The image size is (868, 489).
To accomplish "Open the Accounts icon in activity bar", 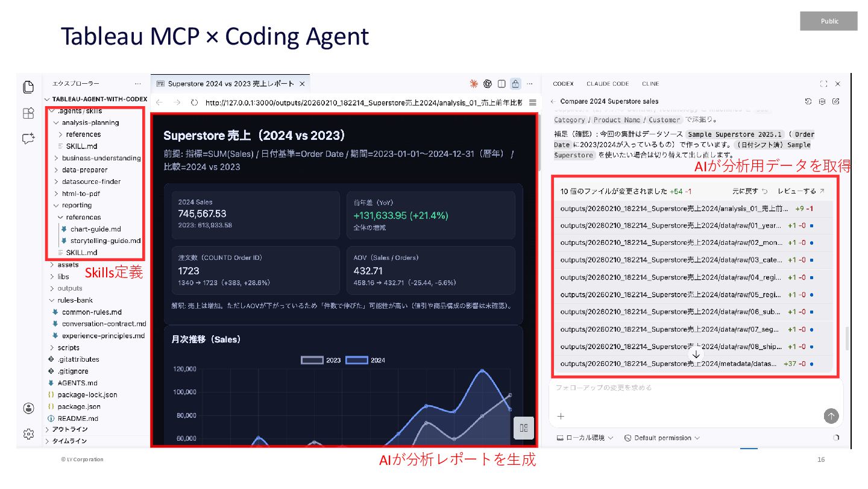I will (28, 408).
